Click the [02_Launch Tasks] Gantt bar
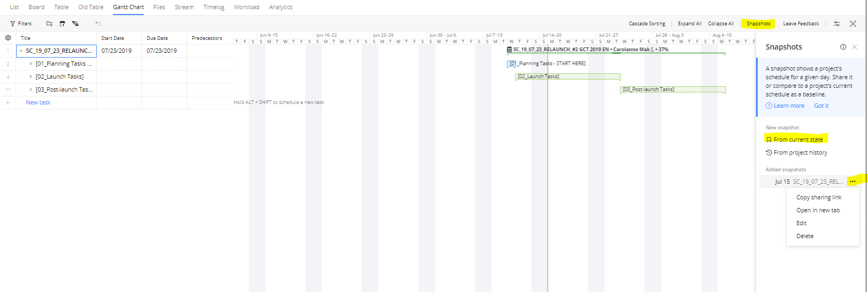 [568, 77]
